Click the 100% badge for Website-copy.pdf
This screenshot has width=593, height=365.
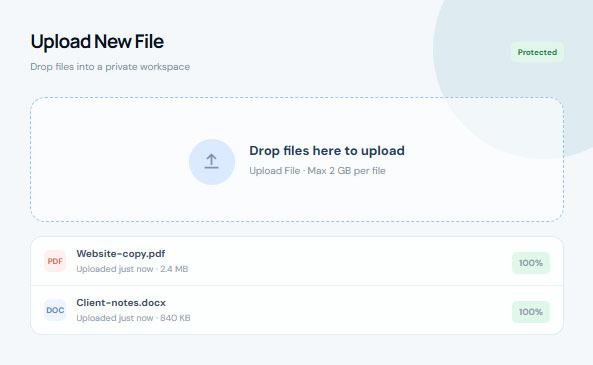[x=531, y=263]
